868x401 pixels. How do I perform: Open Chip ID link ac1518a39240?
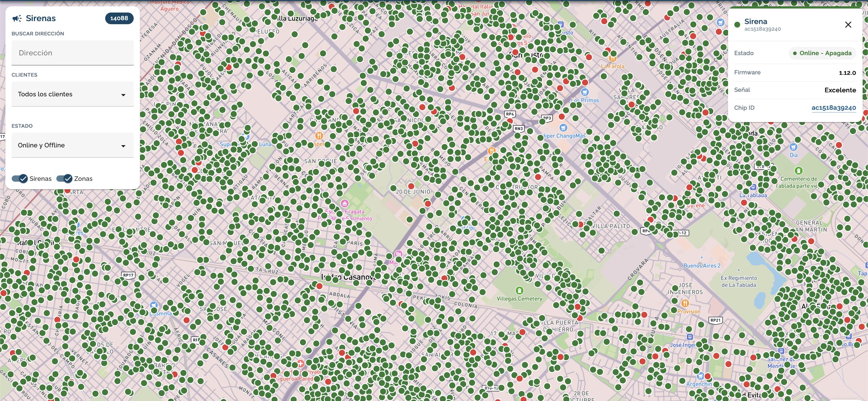click(834, 108)
